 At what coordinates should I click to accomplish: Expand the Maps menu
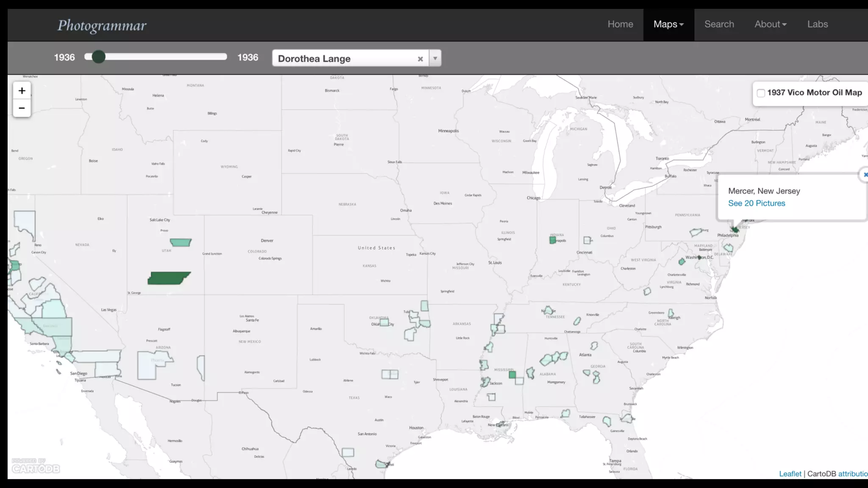point(668,25)
